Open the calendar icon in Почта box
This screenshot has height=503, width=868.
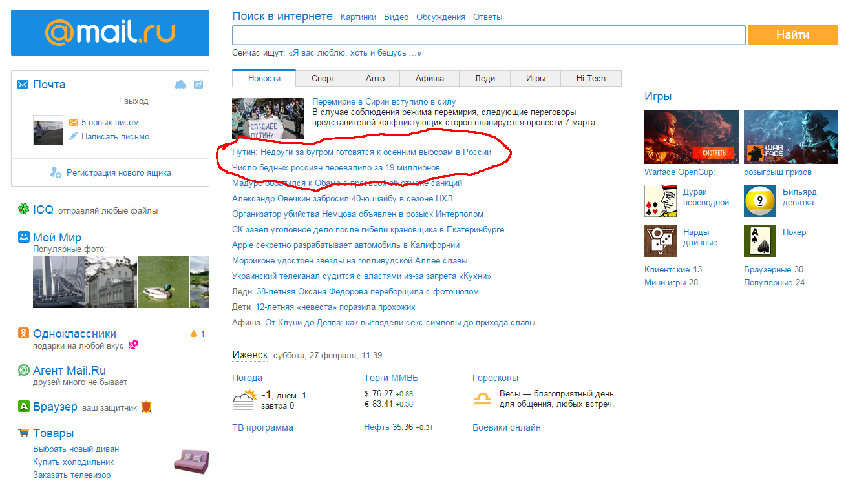[x=198, y=85]
